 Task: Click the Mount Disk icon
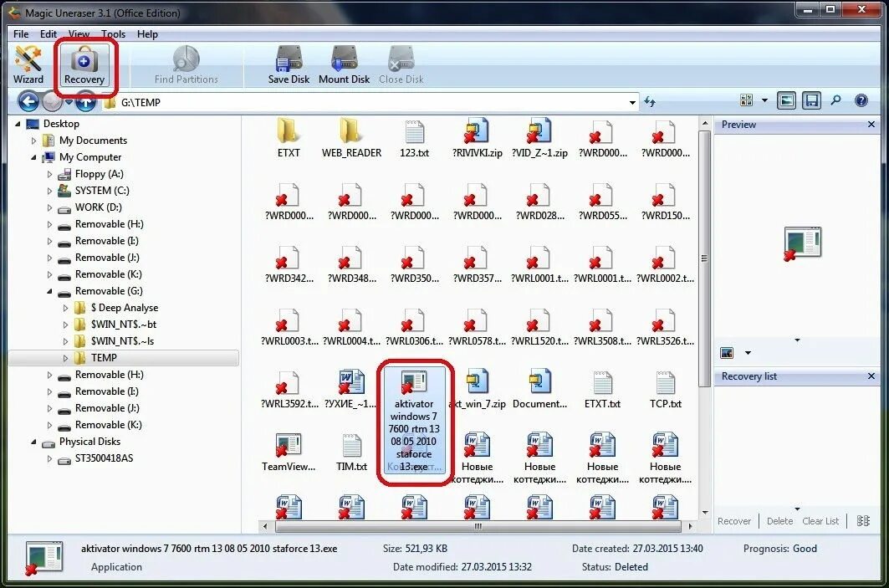point(345,64)
